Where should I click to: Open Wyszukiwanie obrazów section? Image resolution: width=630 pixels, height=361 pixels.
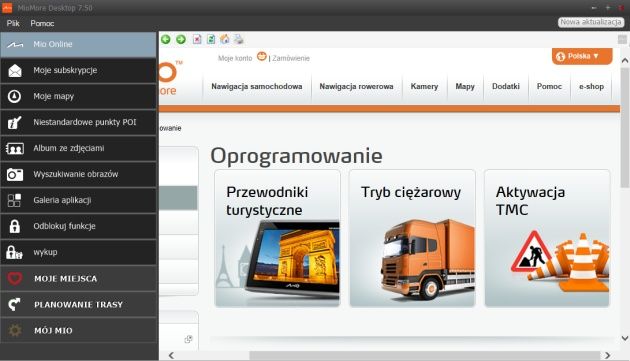(x=78, y=174)
